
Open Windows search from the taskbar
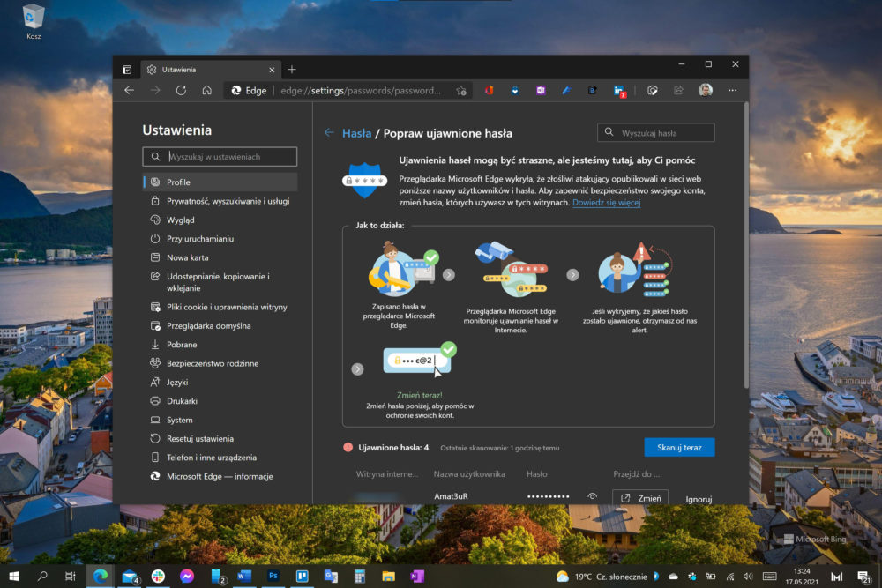pyautogui.click(x=42, y=577)
